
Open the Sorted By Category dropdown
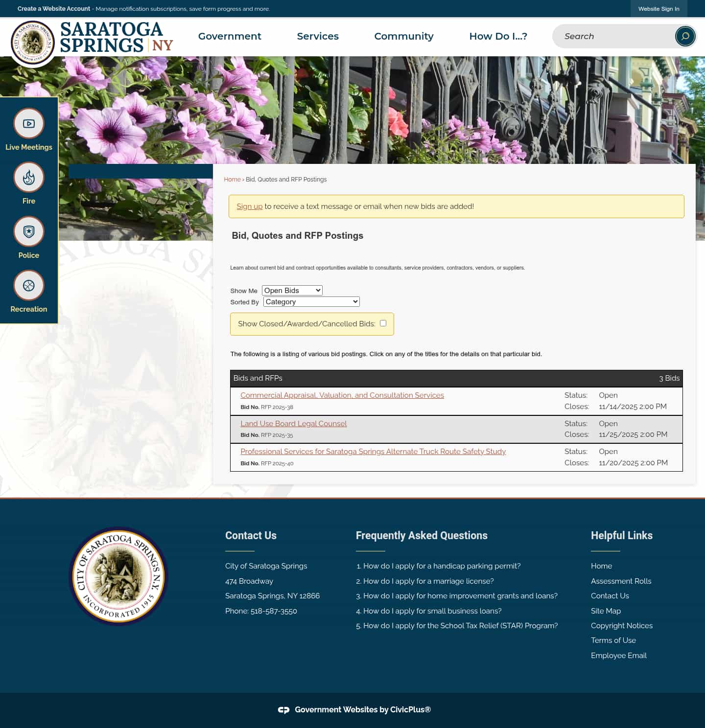pos(311,301)
